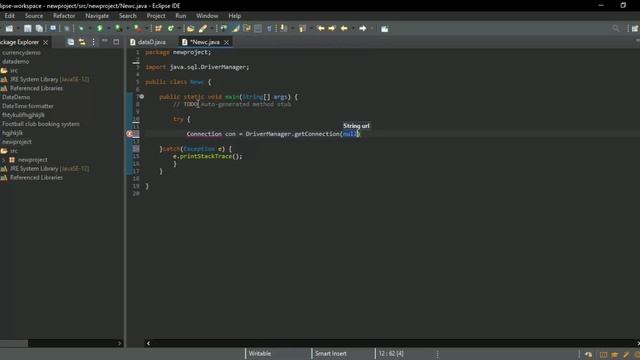The image size is (640, 360).
Task: Select the DateTime formatter project
Action: coord(28,106)
